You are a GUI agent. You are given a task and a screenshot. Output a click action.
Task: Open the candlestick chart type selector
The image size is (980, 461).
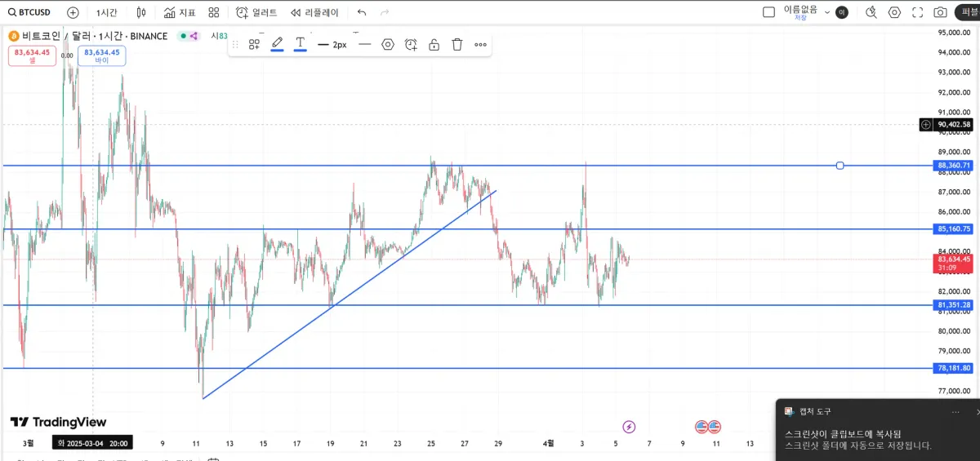pos(141,12)
